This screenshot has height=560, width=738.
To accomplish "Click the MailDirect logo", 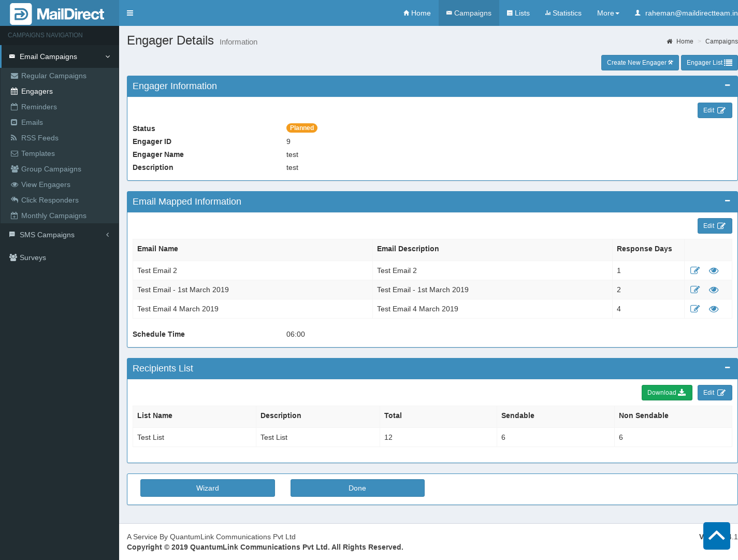I will (58, 13).
